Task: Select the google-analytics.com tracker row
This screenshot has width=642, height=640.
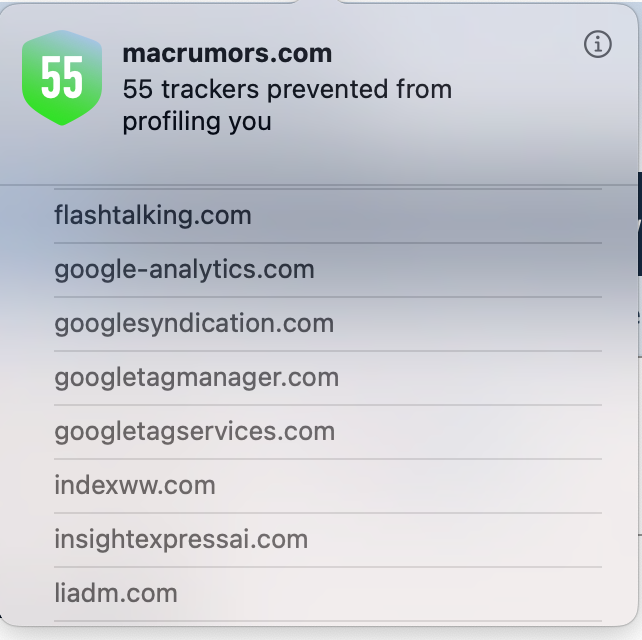Action: [x=328, y=270]
